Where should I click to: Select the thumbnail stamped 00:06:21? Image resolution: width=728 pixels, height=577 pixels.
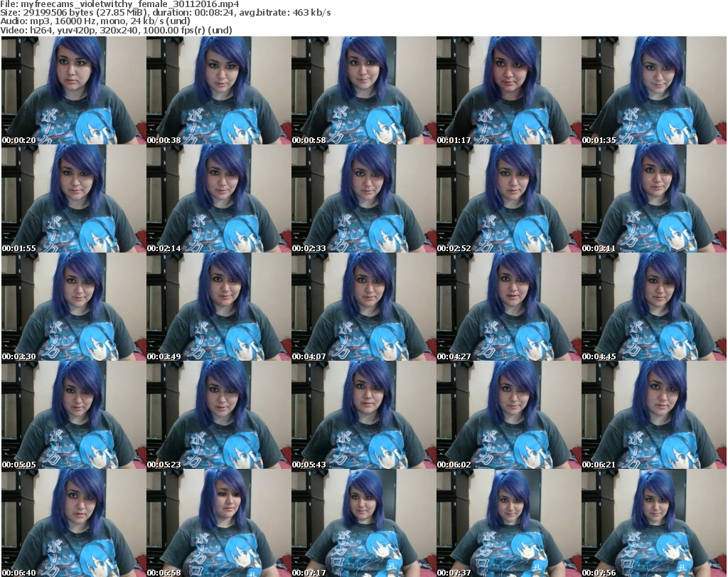point(654,415)
